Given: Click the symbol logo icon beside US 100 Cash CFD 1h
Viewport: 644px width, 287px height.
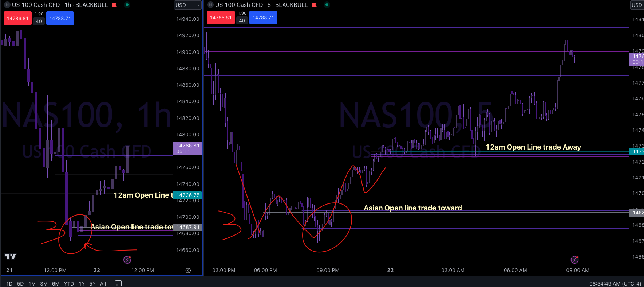Looking at the screenshot, I should pos(7,5).
